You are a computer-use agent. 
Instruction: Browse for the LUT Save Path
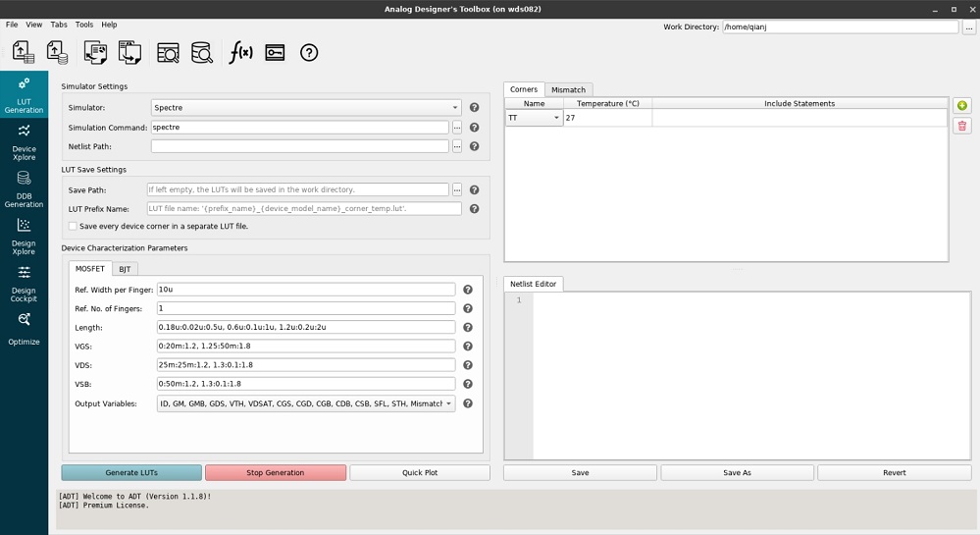[x=456, y=189]
